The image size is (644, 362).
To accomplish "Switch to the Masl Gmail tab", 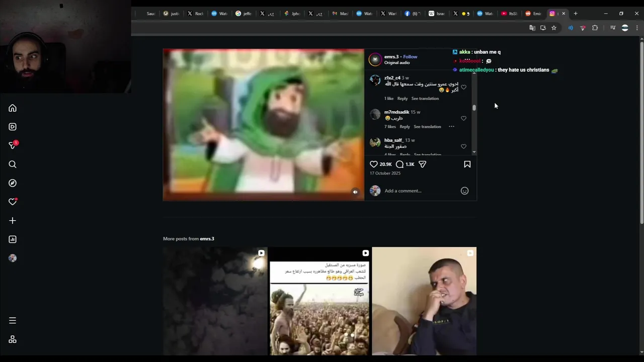I will [x=340, y=14].
